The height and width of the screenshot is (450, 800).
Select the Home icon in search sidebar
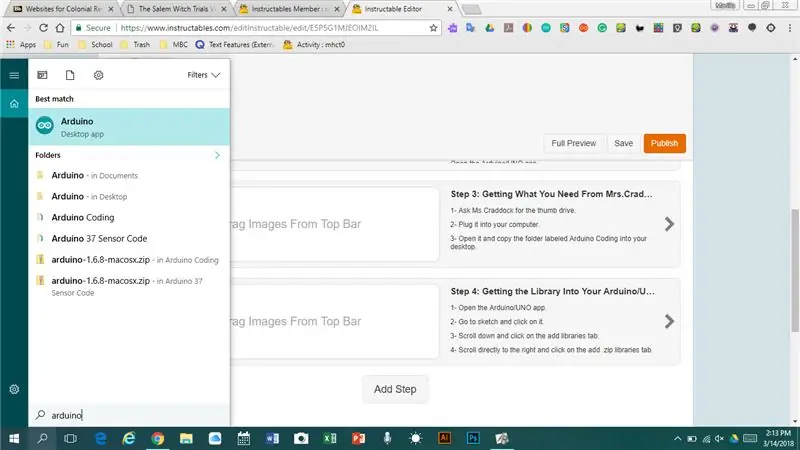(14, 104)
